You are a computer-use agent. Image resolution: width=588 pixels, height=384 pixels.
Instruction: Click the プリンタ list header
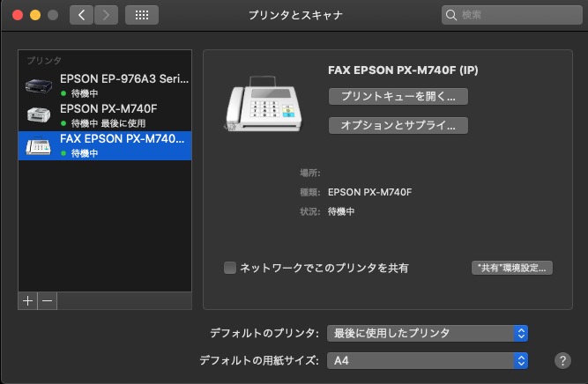tap(44, 60)
